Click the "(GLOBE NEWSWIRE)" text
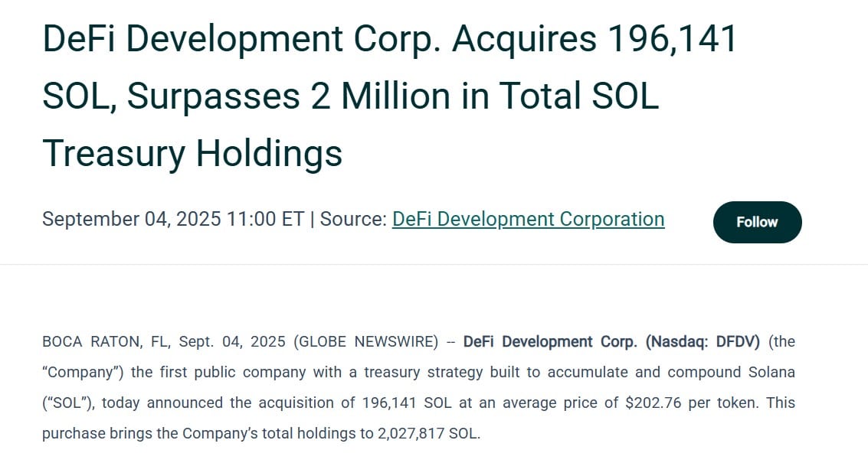Screen dimensions: 868x463 point(365,342)
